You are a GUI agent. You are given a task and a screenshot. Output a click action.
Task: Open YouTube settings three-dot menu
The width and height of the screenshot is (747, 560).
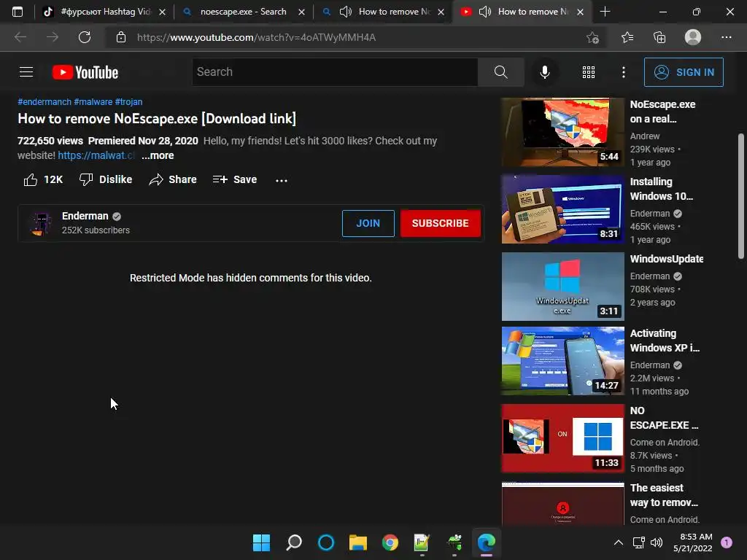click(624, 72)
